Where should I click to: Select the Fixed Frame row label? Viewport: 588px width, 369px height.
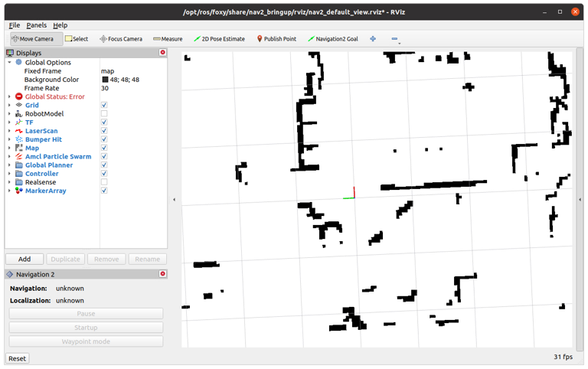point(43,71)
